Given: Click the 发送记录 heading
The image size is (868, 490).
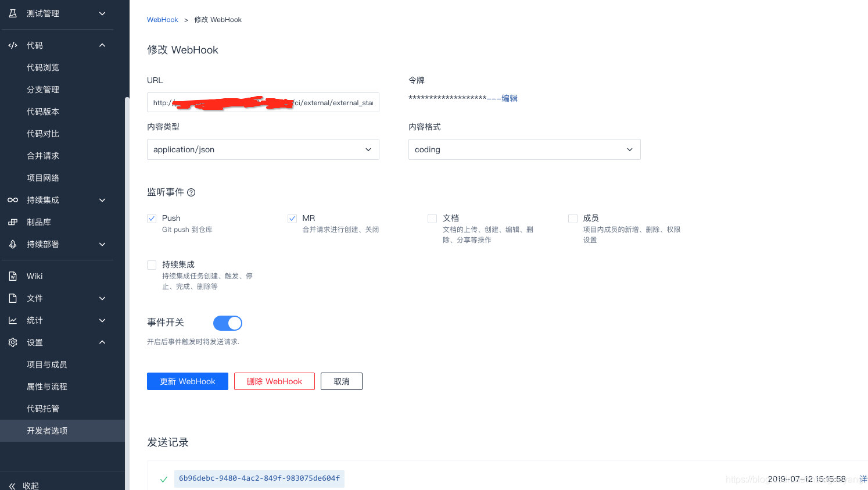Looking at the screenshot, I should coord(168,442).
